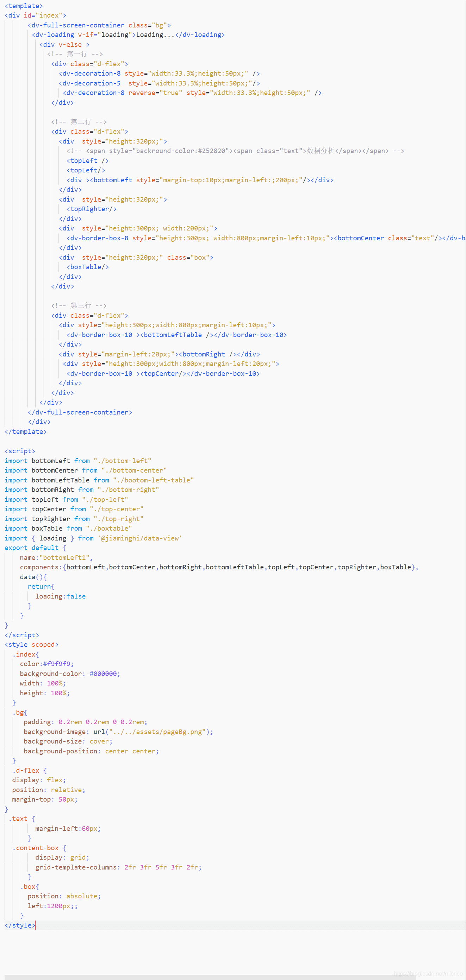
Task: Click the grid-template-columns declaration
Action: 118,867
